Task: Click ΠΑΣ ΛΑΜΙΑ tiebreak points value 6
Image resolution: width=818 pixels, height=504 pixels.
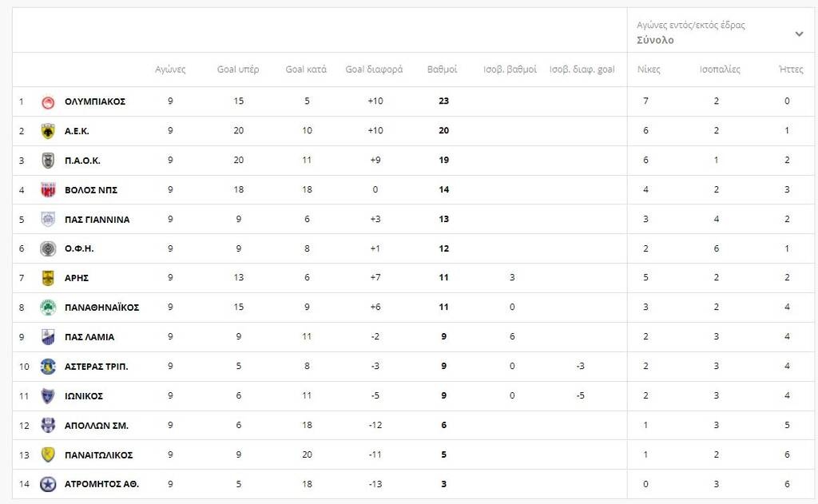Action: click(512, 336)
